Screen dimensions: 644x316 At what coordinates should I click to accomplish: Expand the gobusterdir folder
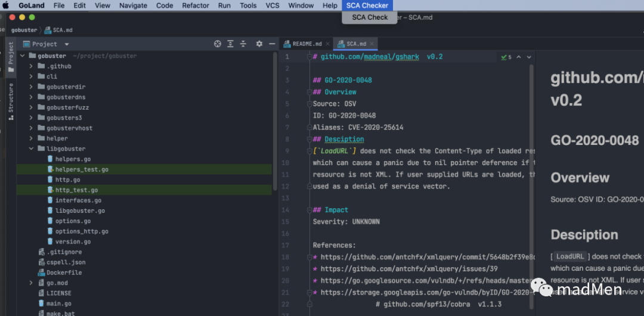tap(31, 86)
